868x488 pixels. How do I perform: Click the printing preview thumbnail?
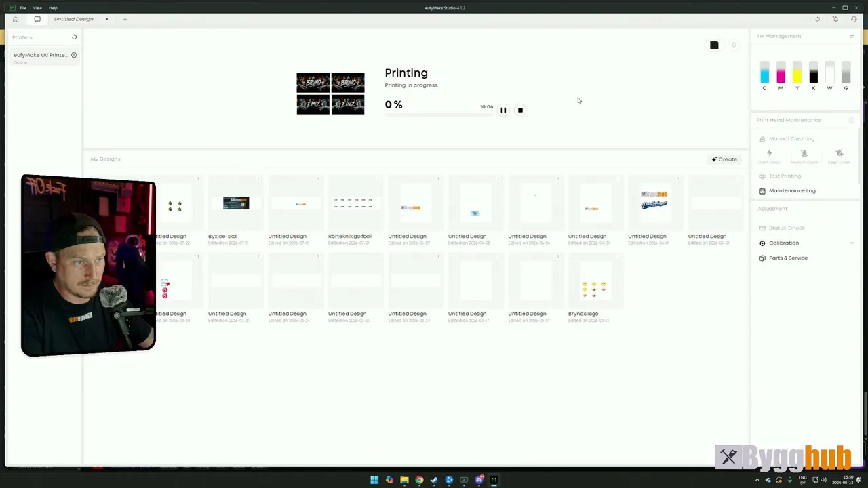point(330,94)
